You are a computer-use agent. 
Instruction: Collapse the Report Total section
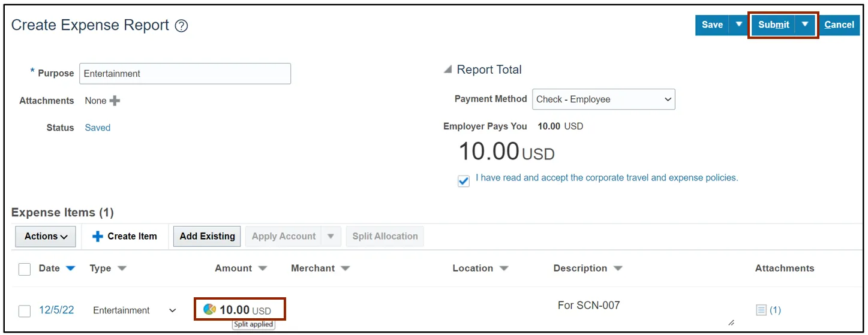[447, 70]
